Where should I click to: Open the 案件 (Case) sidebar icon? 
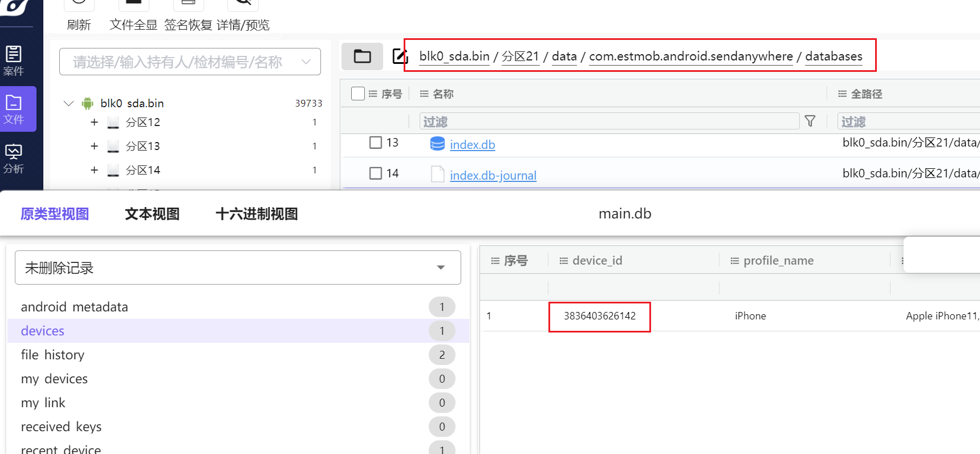(x=14, y=60)
